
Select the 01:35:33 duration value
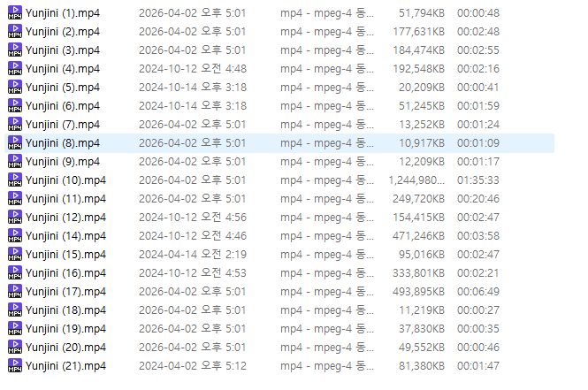[478, 180]
